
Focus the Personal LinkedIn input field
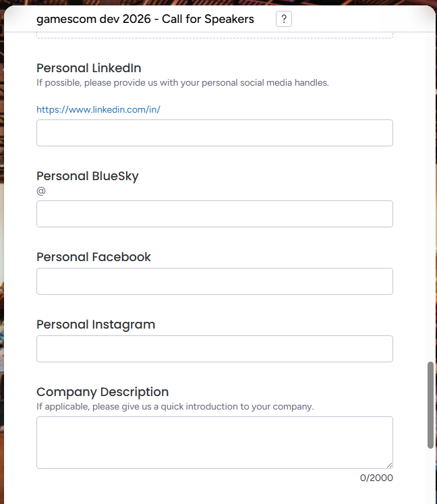(214, 133)
